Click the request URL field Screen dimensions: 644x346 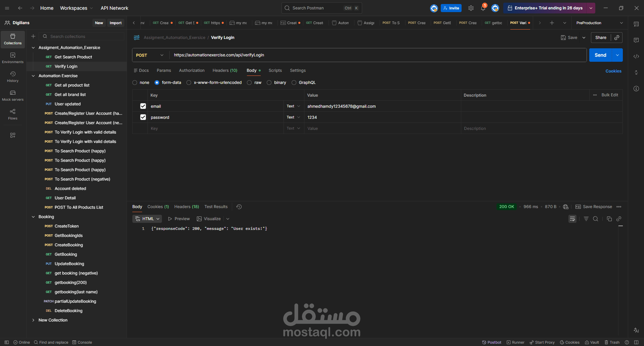point(378,55)
